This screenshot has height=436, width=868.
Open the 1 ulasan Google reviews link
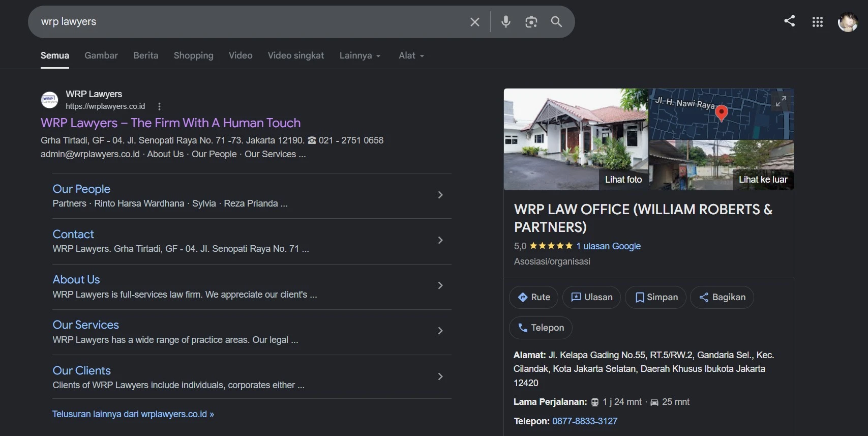click(x=608, y=246)
